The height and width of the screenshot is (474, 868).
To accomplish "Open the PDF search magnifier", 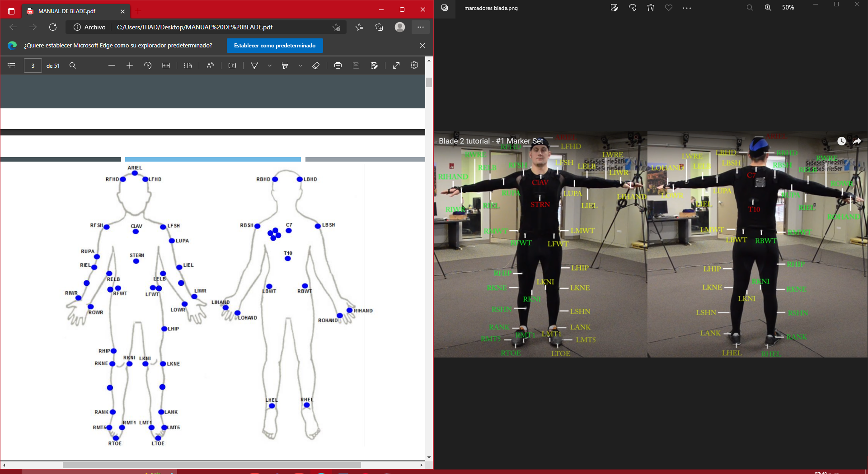I will 72,65.
